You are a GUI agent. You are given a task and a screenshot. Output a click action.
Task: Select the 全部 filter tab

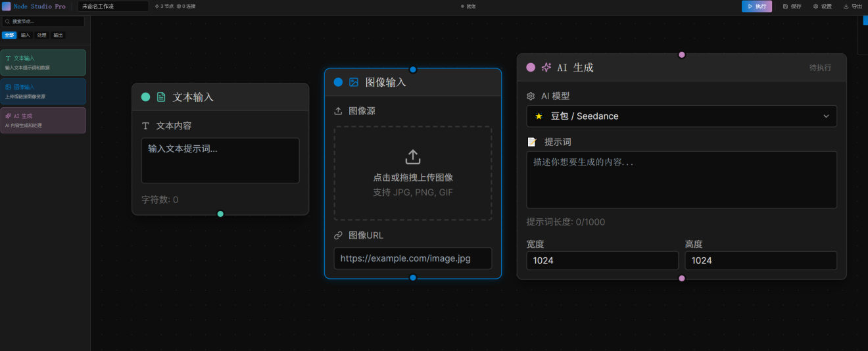pyautogui.click(x=9, y=35)
